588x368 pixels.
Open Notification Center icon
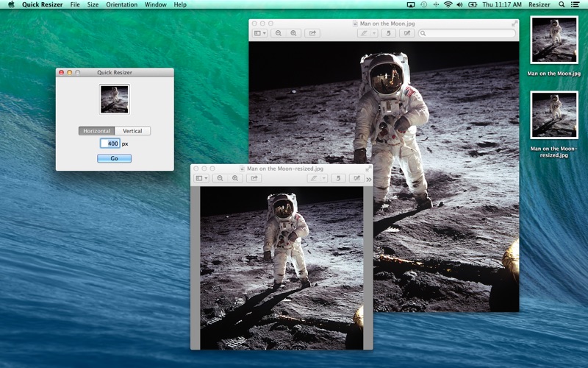click(575, 4)
